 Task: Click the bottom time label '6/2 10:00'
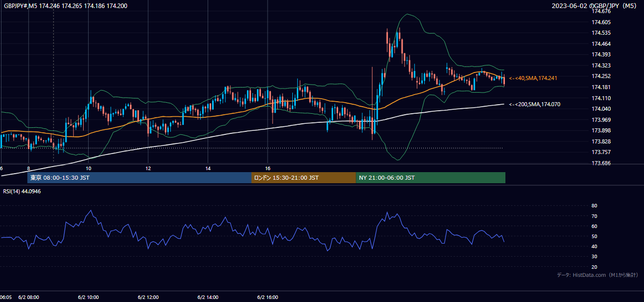pyautogui.click(x=89, y=297)
